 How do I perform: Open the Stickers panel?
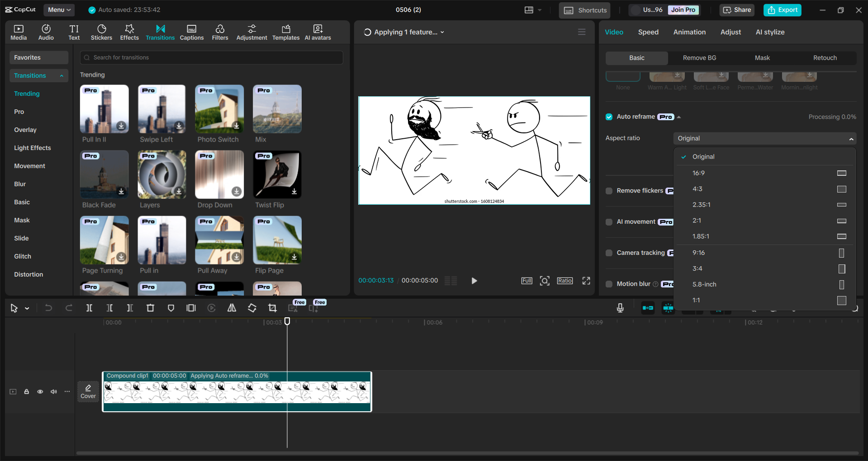[101, 32]
